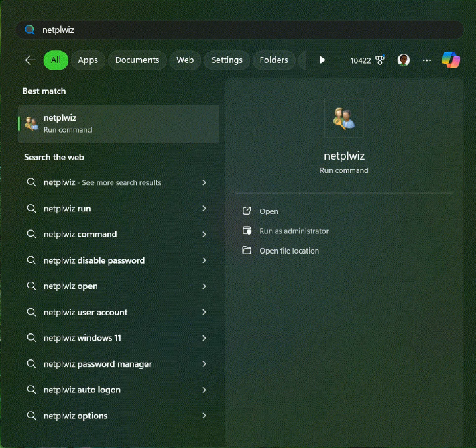Expand chevron for 'netplwiz open'
Viewport: 476px width, 448px height.
pyautogui.click(x=204, y=286)
